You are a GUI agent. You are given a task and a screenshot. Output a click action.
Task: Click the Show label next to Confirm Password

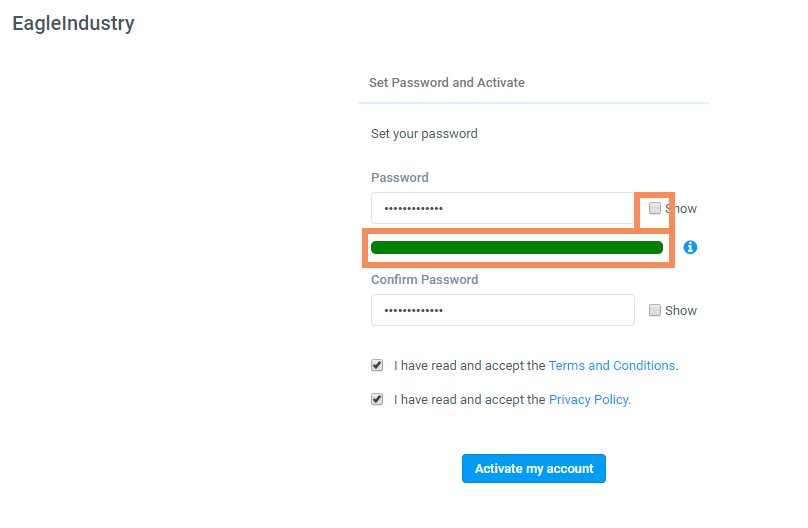pyautogui.click(x=681, y=311)
